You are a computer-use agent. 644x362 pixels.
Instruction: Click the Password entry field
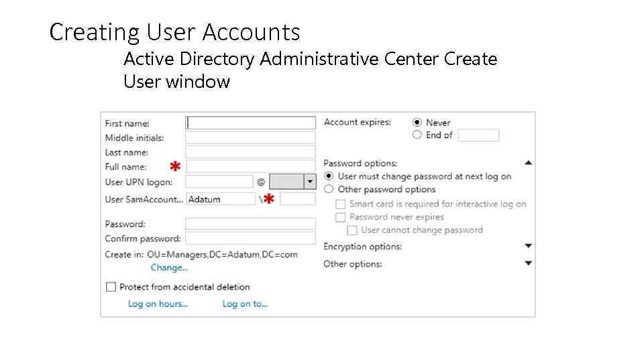click(250, 224)
